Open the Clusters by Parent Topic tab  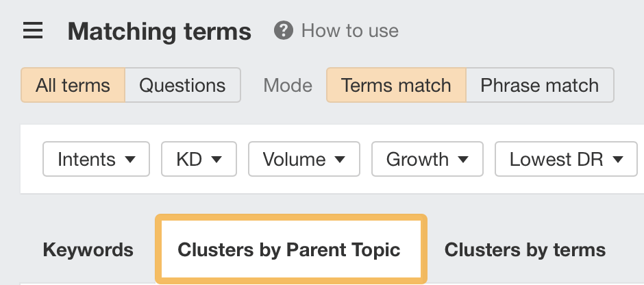[289, 250]
